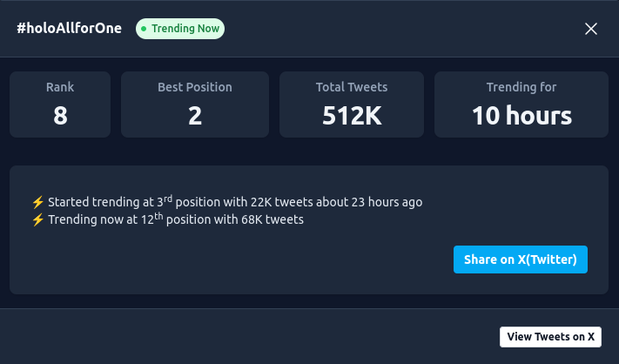Close the trend details dialog
Image resolution: width=619 pixels, height=364 pixels.
click(x=591, y=29)
